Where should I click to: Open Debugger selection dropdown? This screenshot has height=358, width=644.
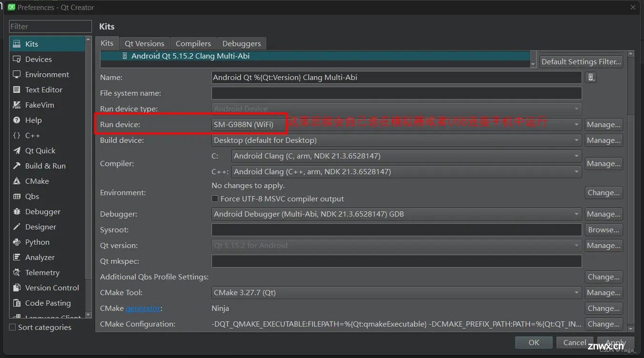396,214
